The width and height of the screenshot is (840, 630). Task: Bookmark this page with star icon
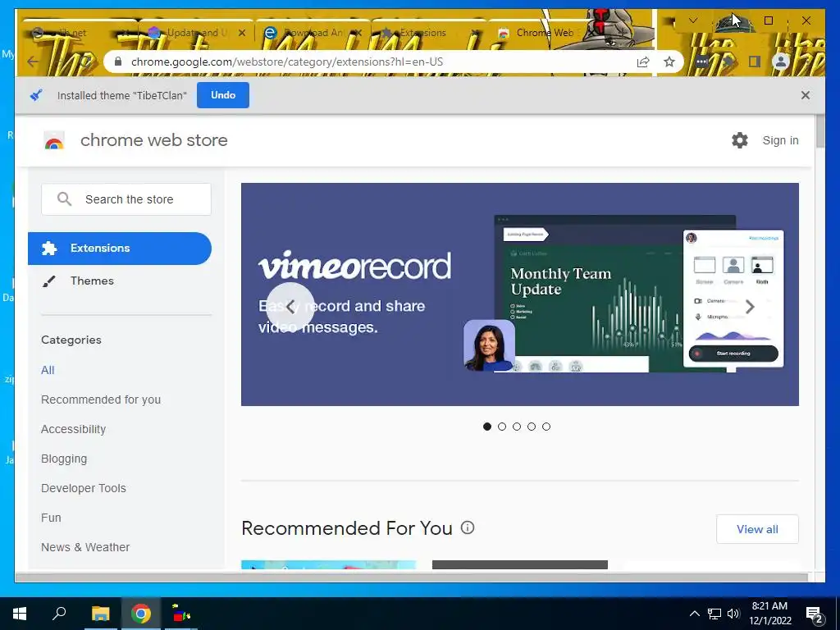point(669,62)
